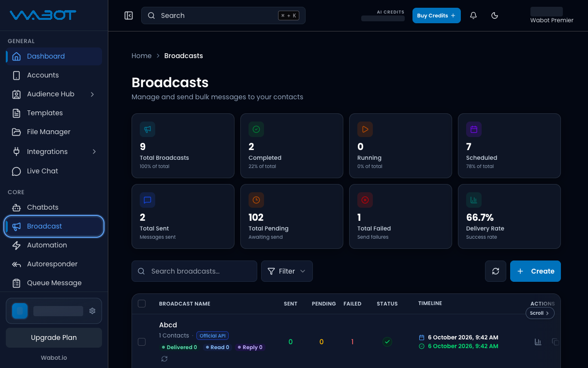Expand the Integrations submenu chevron

click(x=94, y=152)
